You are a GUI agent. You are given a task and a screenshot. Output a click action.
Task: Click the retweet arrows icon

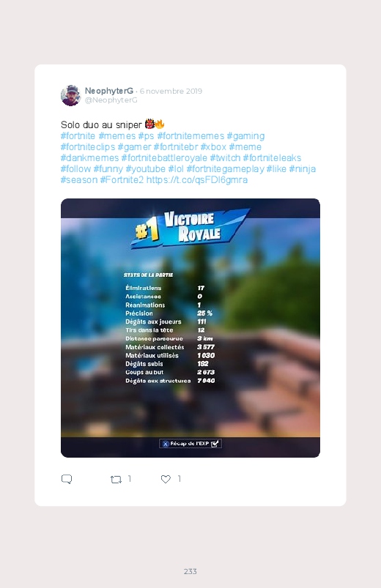116,479
